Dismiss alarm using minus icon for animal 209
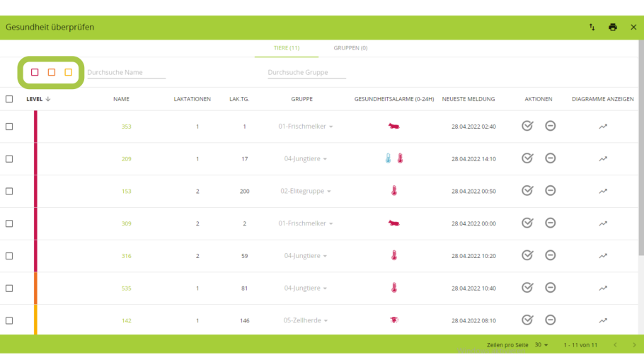This screenshot has height=362, width=644. coord(550,158)
